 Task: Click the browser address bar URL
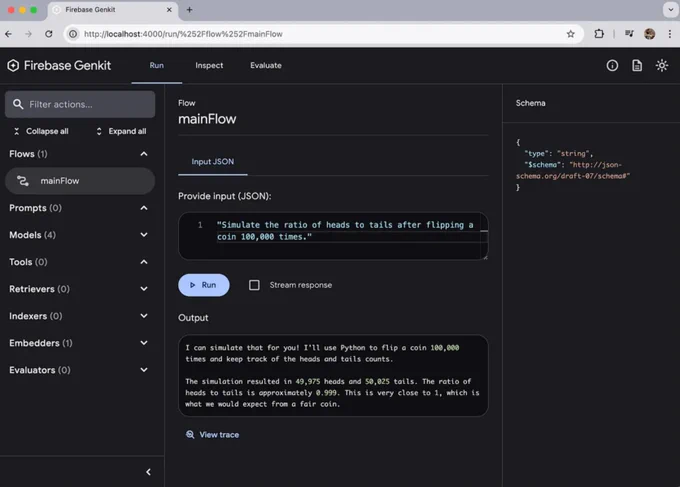(x=183, y=34)
